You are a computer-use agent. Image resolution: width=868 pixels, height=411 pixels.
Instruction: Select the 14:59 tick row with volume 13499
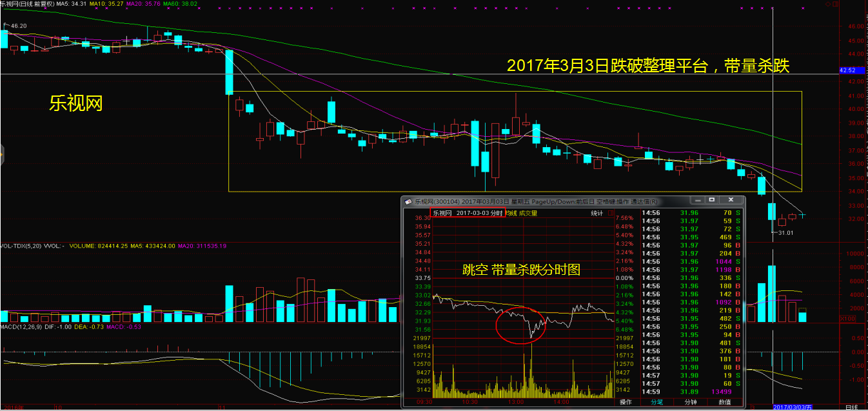point(691,392)
